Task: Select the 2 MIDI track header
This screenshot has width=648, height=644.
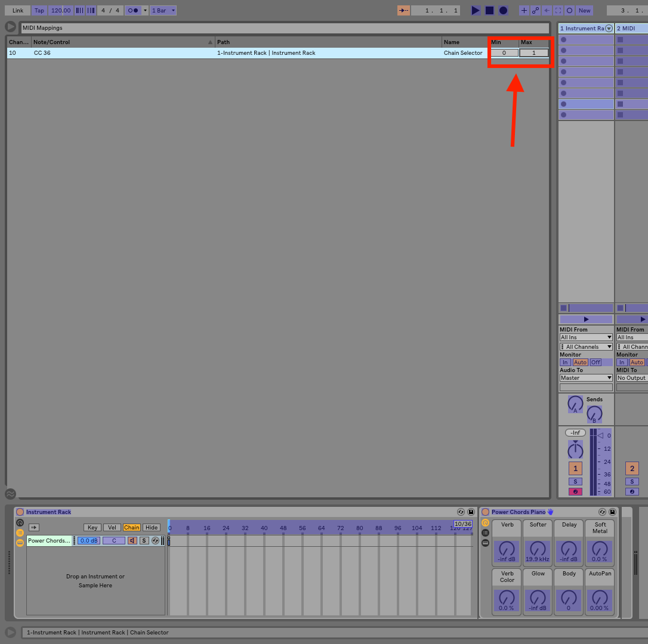Action: 631,28
